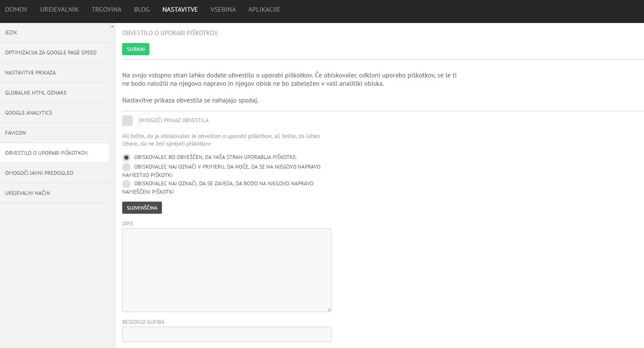The image size is (644, 348).
Task: Open NASTAVITVE PRIKAZA sidebar item
Action: tap(54, 73)
